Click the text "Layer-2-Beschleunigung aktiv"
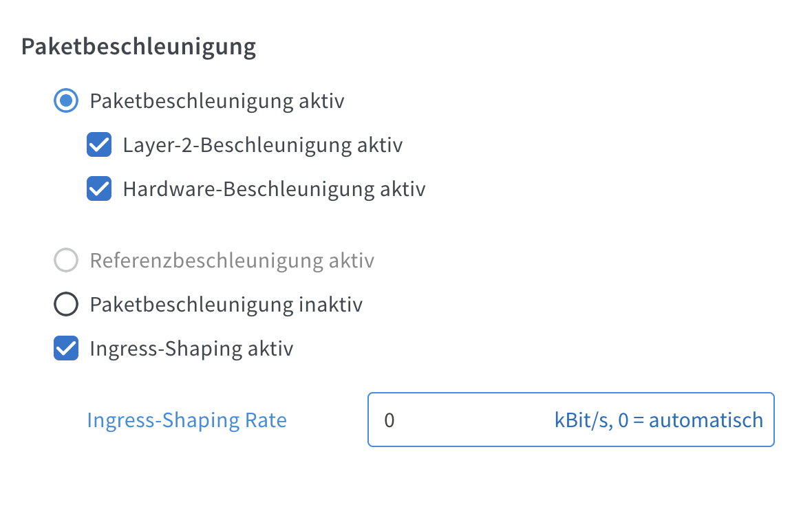The height and width of the screenshot is (520, 812). pyautogui.click(x=262, y=144)
